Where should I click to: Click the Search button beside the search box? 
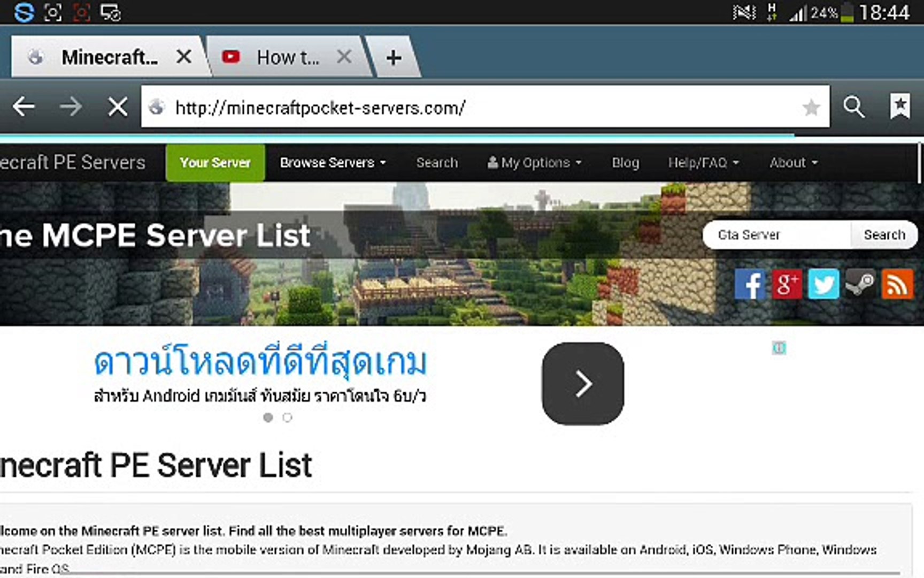[x=884, y=234]
